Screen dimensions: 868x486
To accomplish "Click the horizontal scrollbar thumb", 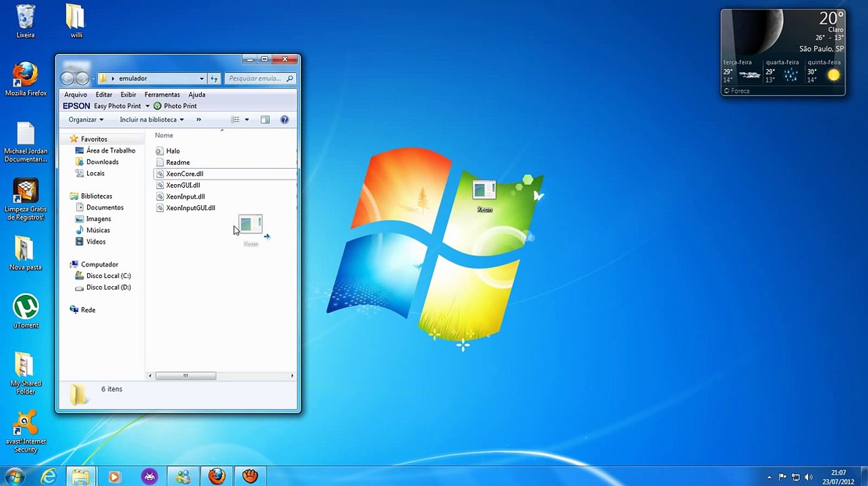I will tap(185, 376).
